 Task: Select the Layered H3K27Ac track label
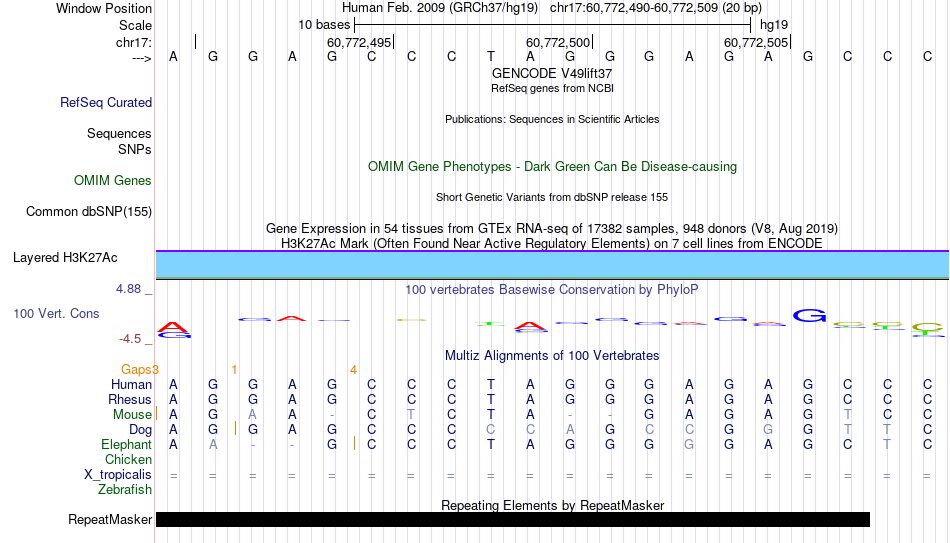coord(65,258)
